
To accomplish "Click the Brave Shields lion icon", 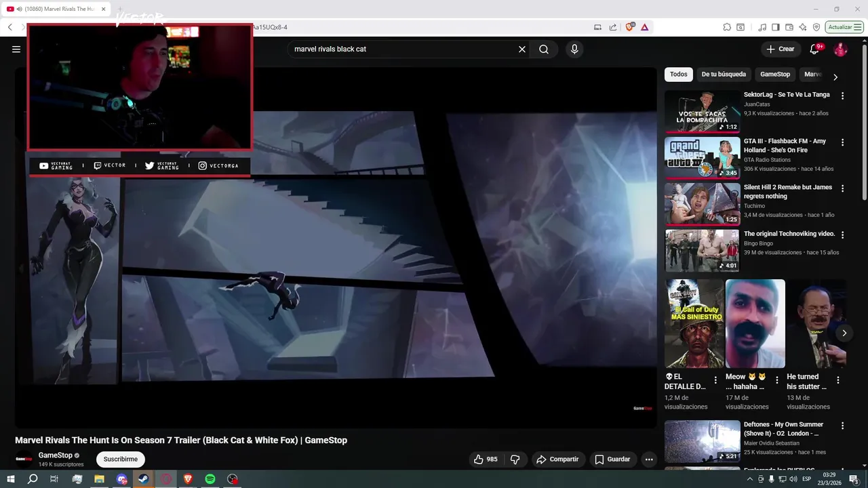I will click(x=630, y=27).
